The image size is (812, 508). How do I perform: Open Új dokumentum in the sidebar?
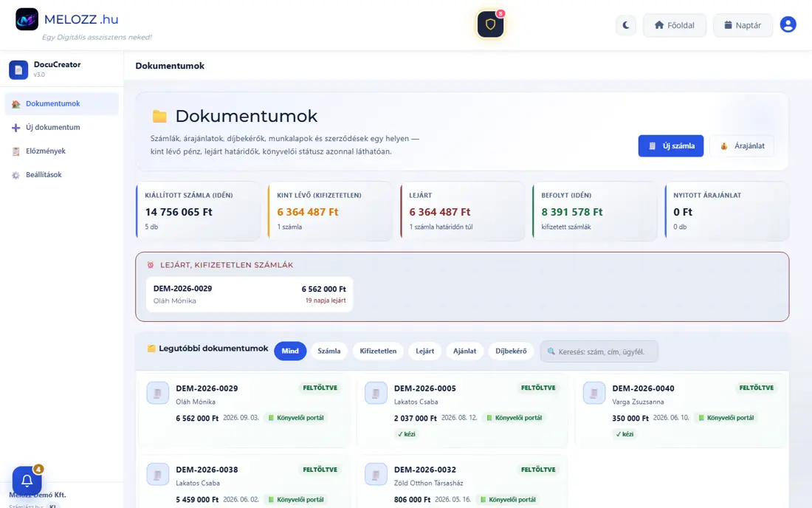coord(61,128)
